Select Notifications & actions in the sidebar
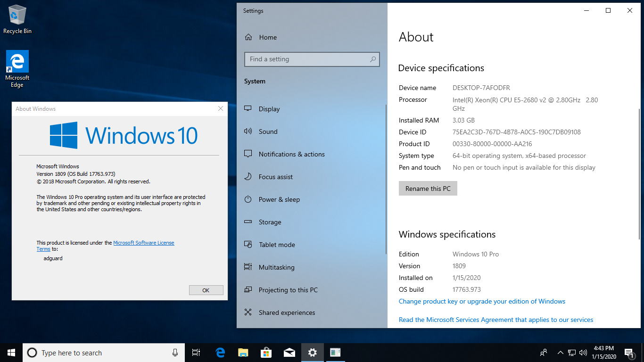Viewport: 644px width, 362px height. (x=292, y=154)
